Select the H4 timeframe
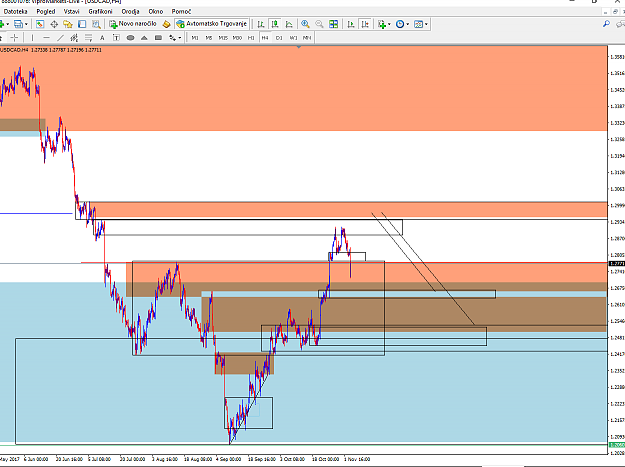Image resolution: width=625 pixels, height=467 pixels. [x=265, y=38]
